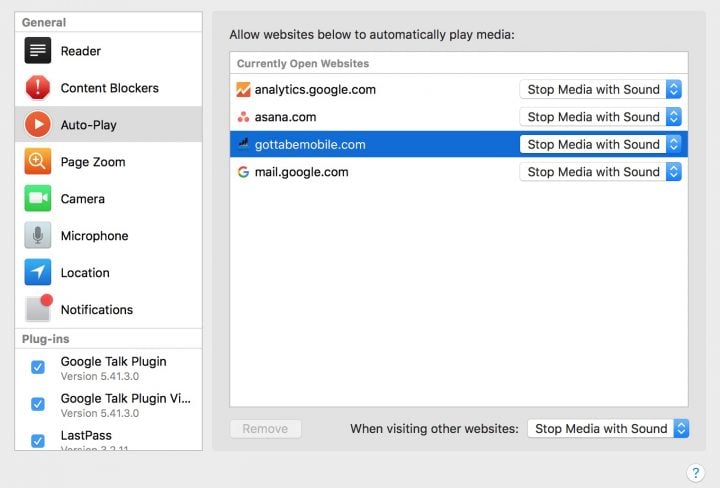The width and height of the screenshot is (720, 488).
Task: Disable the LastPass plug-in checkbox
Action: pos(38,441)
